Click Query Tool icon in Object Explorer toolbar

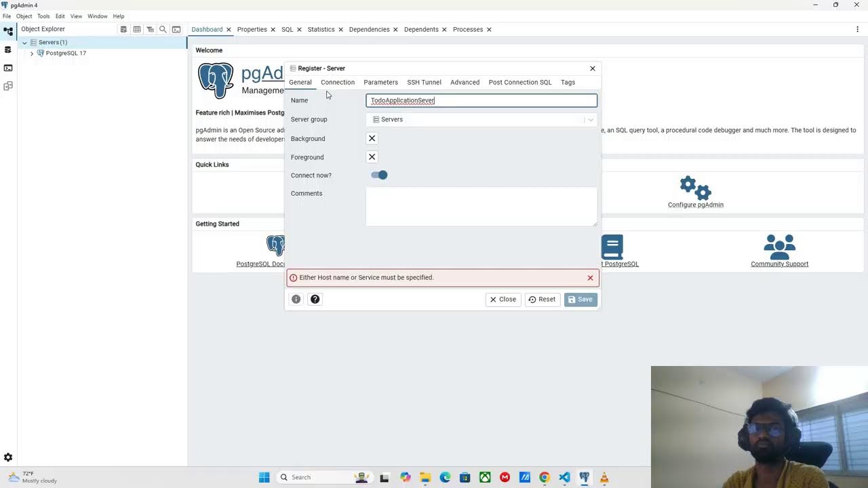pyautogui.click(x=123, y=29)
